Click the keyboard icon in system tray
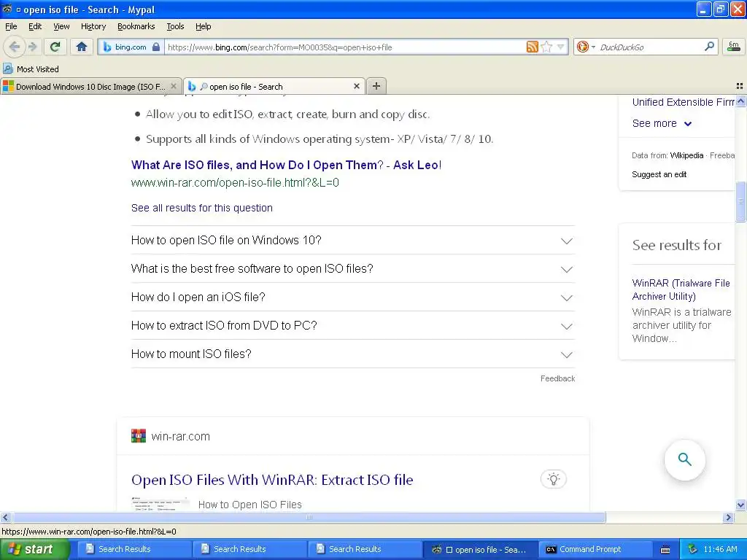This screenshot has height=560, width=747. [x=665, y=550]
